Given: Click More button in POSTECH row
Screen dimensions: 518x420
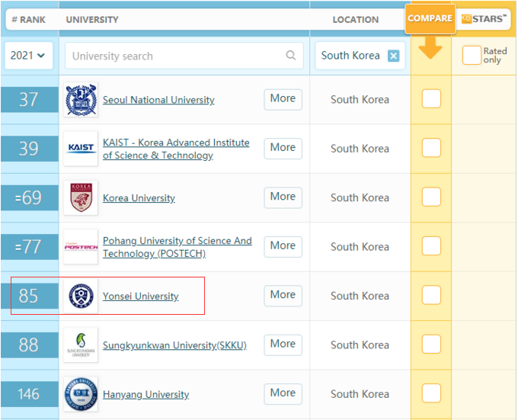Looking at the screenshot, I should 283,246.
